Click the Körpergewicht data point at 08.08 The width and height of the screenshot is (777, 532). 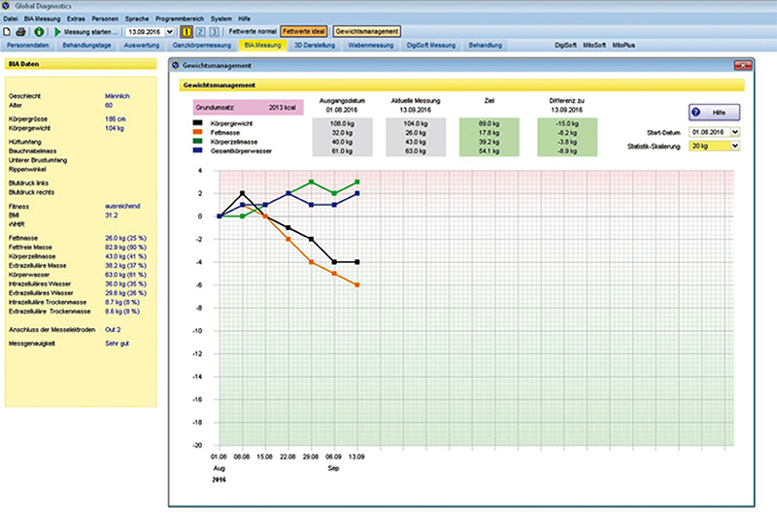242,193
